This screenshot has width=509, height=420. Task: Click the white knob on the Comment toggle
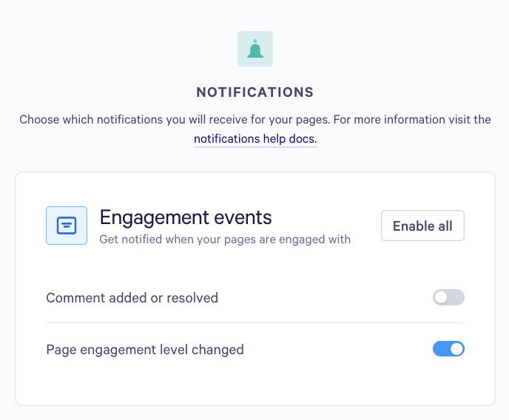441,297
